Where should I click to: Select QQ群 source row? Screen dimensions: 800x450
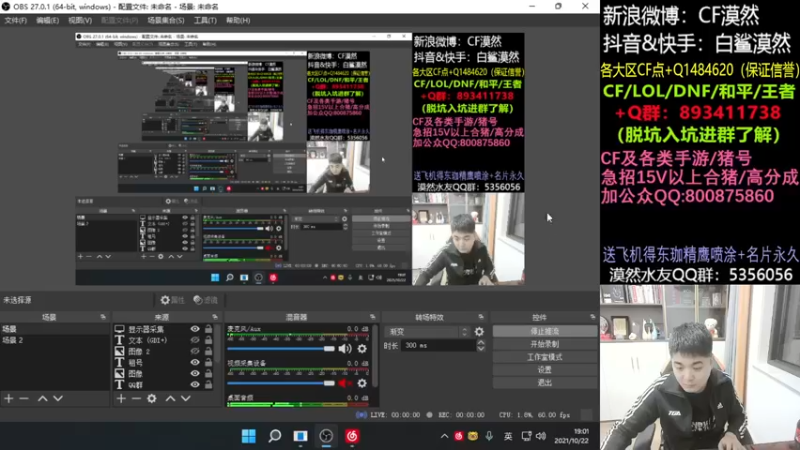tap(165, 384)
